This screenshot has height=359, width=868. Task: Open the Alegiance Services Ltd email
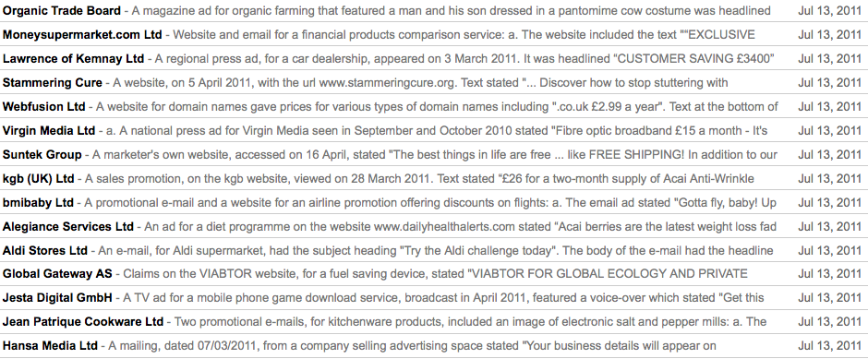click(434, 226)
